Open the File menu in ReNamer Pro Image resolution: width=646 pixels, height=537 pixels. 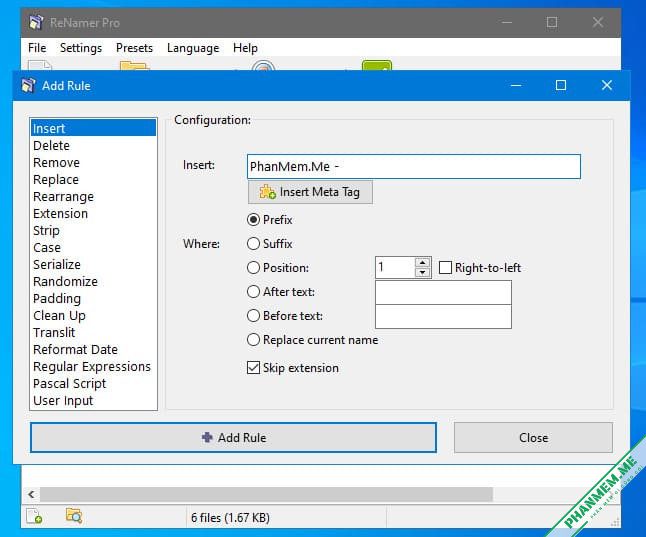(x=37, y=48)
